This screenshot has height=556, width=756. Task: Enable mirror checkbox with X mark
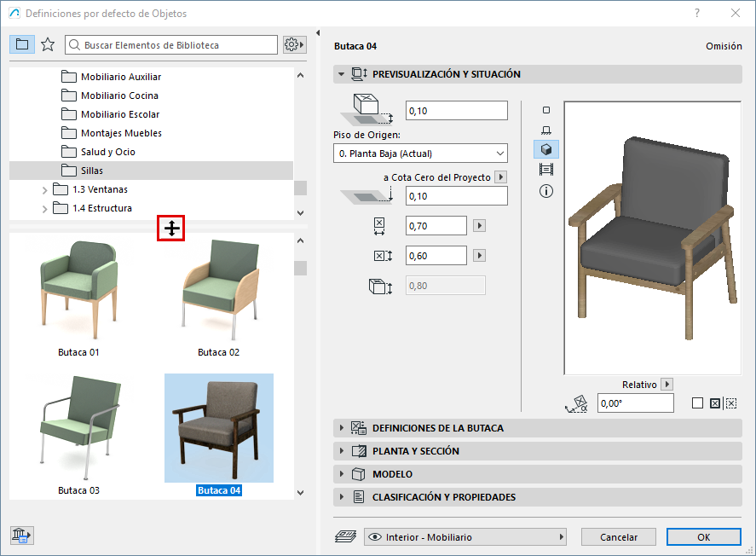[x=715, y=403]
